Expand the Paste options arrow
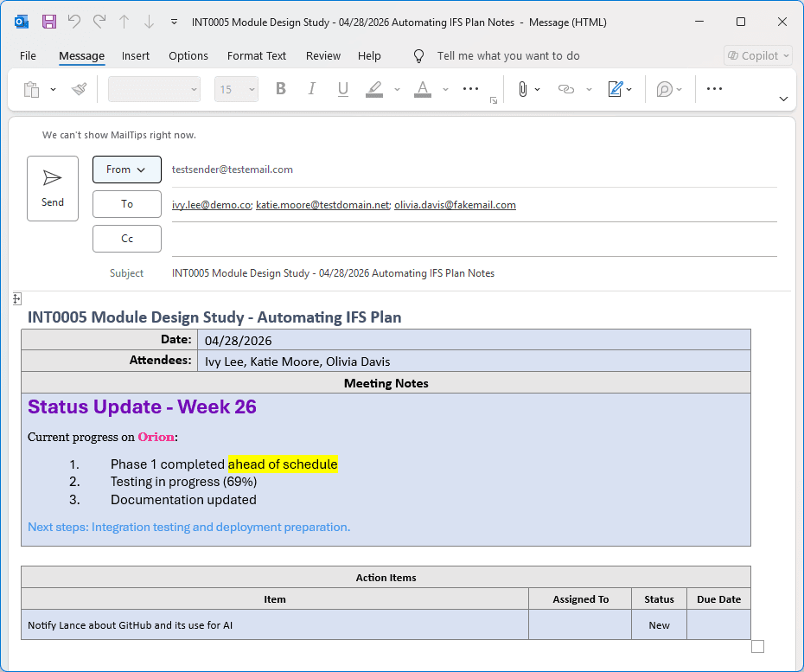This screenshot has width=804, height=672. [53, 89]
